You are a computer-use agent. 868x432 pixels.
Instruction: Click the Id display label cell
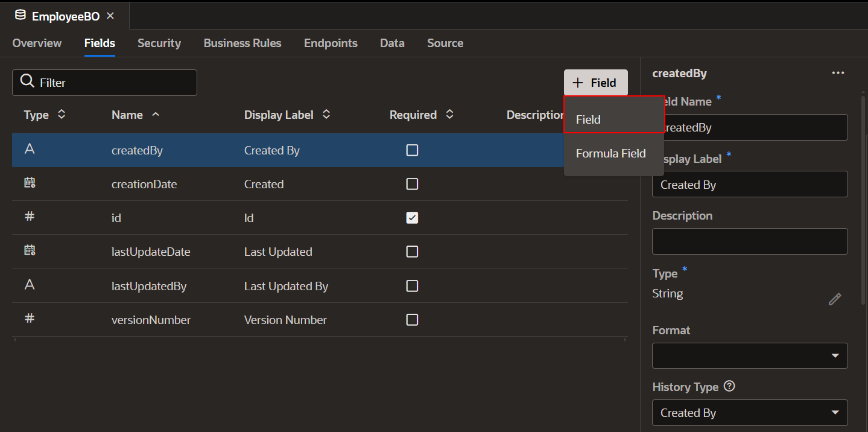point(249,218)
